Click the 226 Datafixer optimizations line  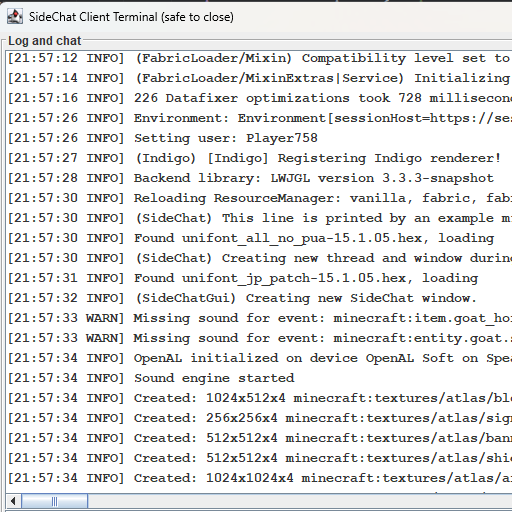260,98
